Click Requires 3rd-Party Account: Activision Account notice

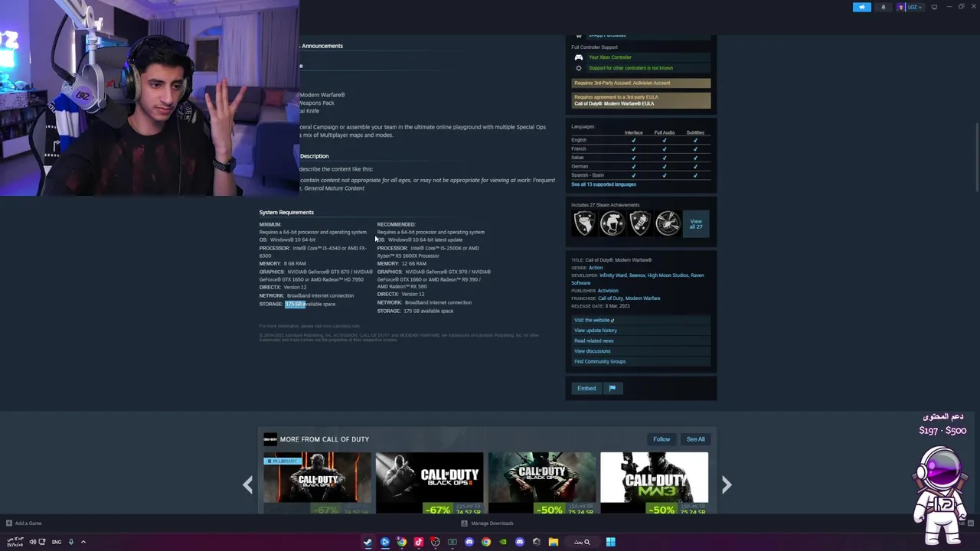click(641, 83)
